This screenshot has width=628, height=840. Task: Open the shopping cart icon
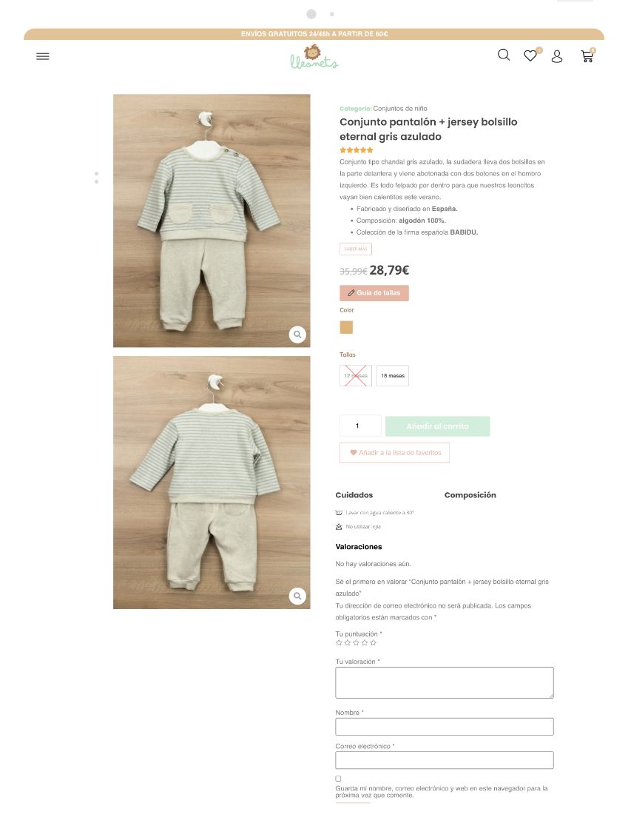[587, 56]
